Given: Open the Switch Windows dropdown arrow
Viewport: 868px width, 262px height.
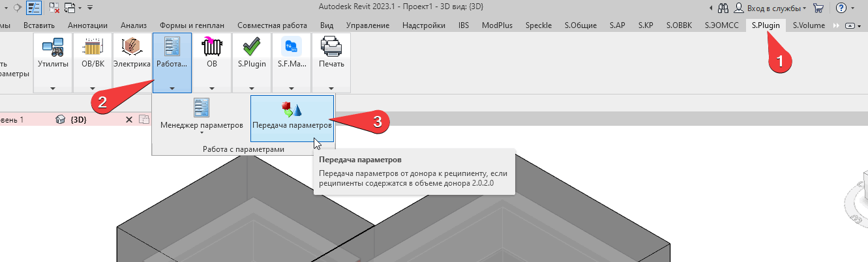Looking at the screenshot, I should coord(79,8).
